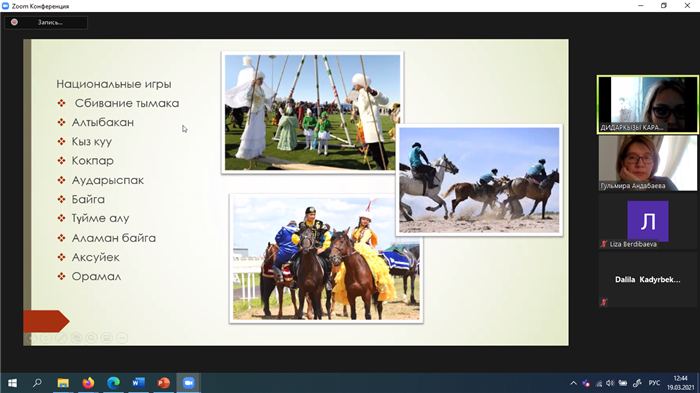The width and height of the screenshot is (700, 393).
Task: Click the next slide arrow control
Action: 46,338
